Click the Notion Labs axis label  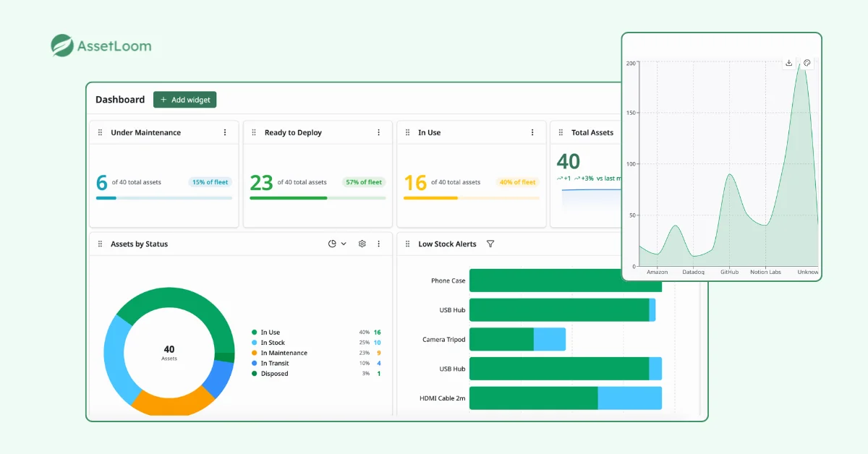(x=766, y=272)
